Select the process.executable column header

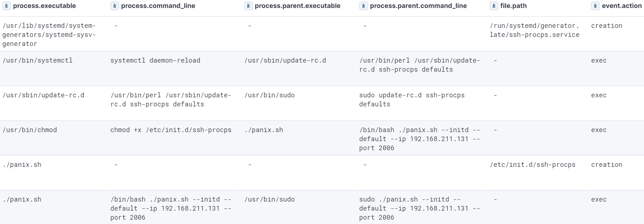(44, 6)
